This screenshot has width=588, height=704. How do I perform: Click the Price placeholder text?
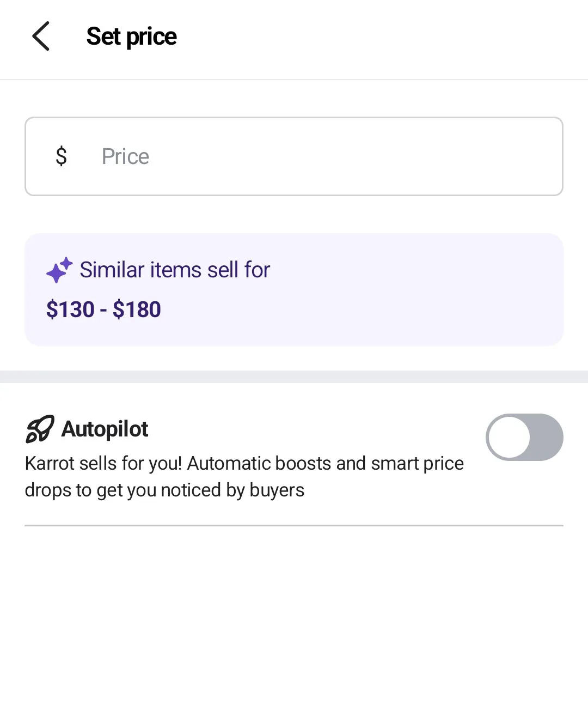(125, 157)
